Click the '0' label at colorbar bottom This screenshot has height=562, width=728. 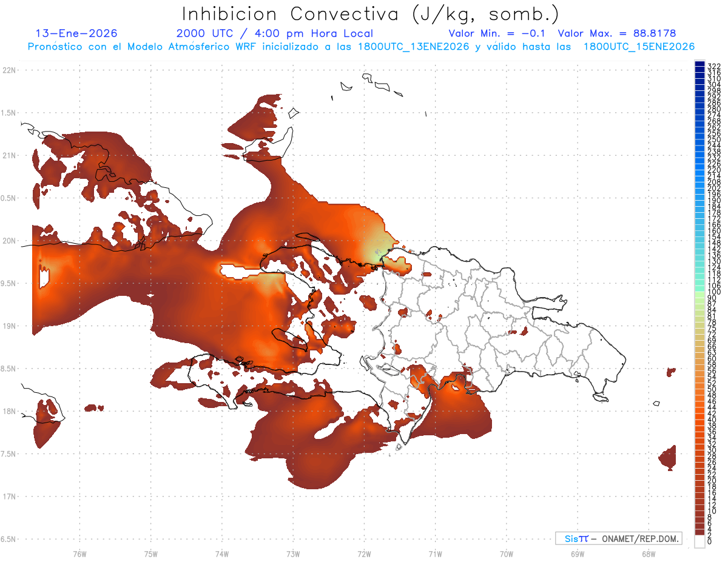tap(710, 541)
